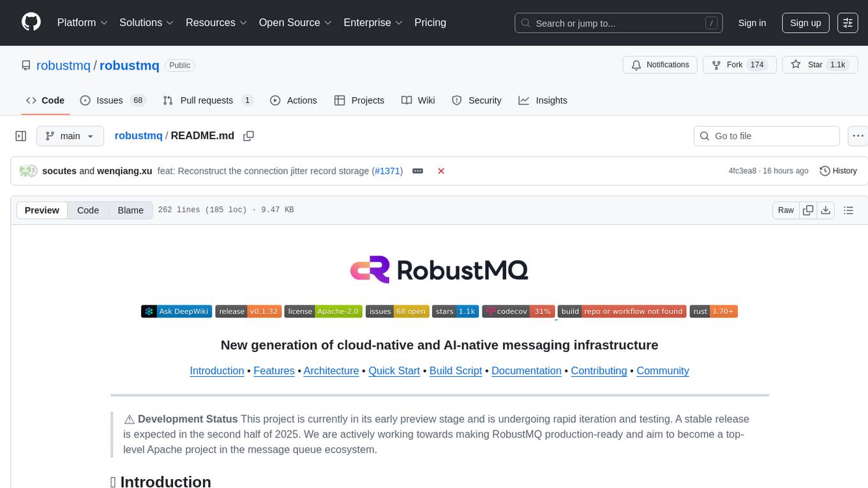Click the license Apache-2.0 badge

click(x=323, y=311)
